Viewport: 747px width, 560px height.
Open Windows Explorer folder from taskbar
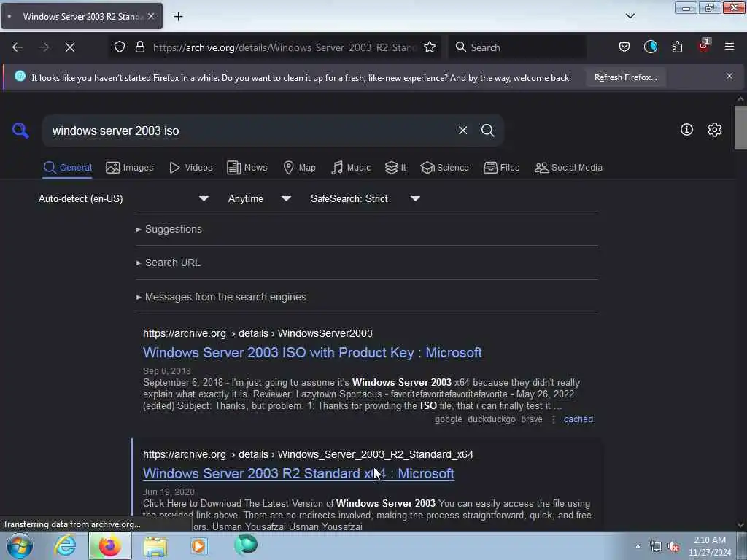click(x=155, y=545)
